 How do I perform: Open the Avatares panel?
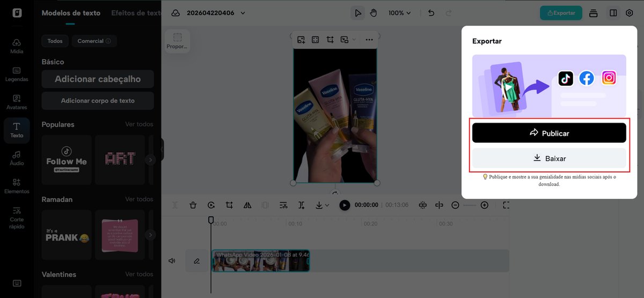point(17,102)
